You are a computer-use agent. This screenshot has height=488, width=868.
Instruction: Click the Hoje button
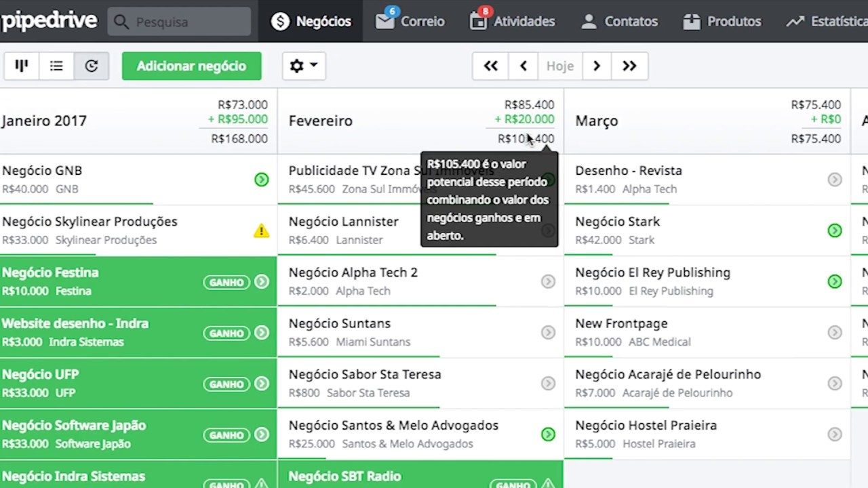(560, 66)
